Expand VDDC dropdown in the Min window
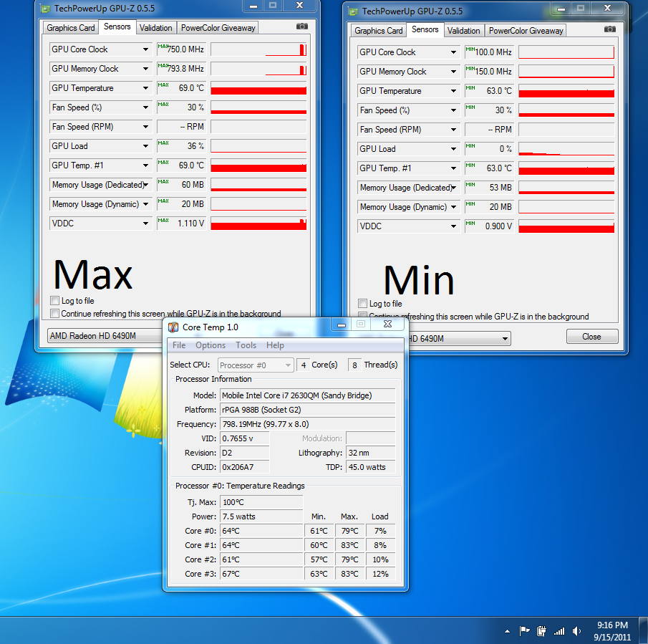Screen dimensions: 648x644 (x=453, y=226)
